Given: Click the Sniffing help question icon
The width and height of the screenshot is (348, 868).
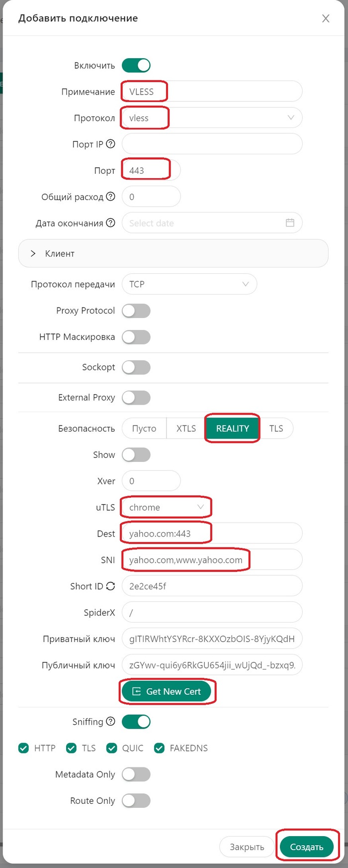Looking at the screenshot, I should coord(110,722).
